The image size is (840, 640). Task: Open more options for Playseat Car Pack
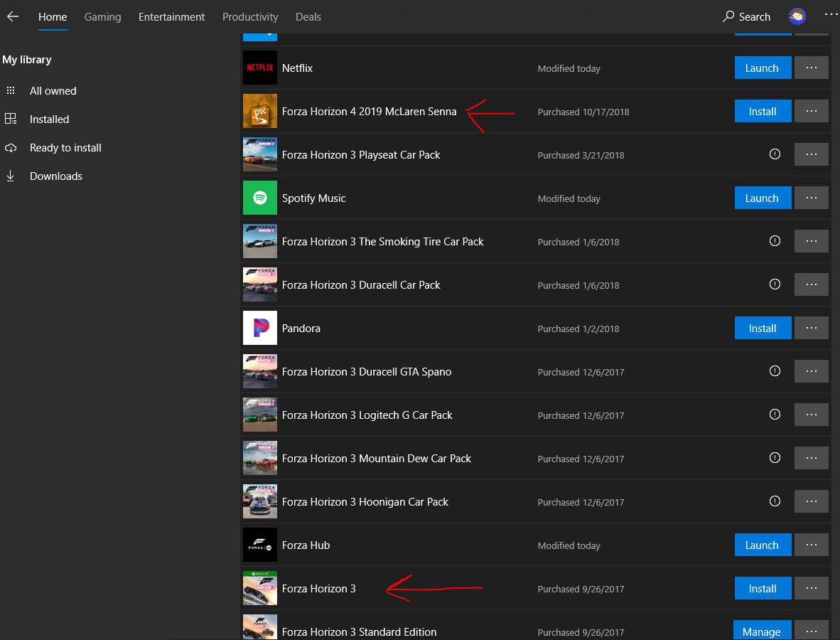click(812, 154)
